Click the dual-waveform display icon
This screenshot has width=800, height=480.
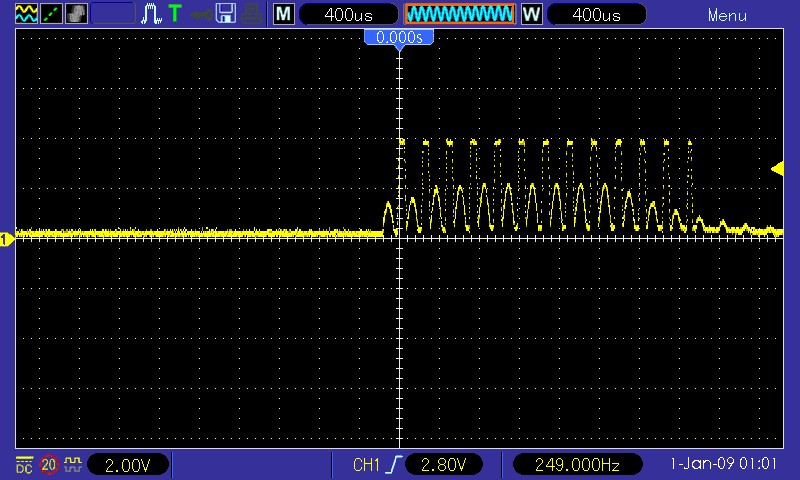point(28,14)
